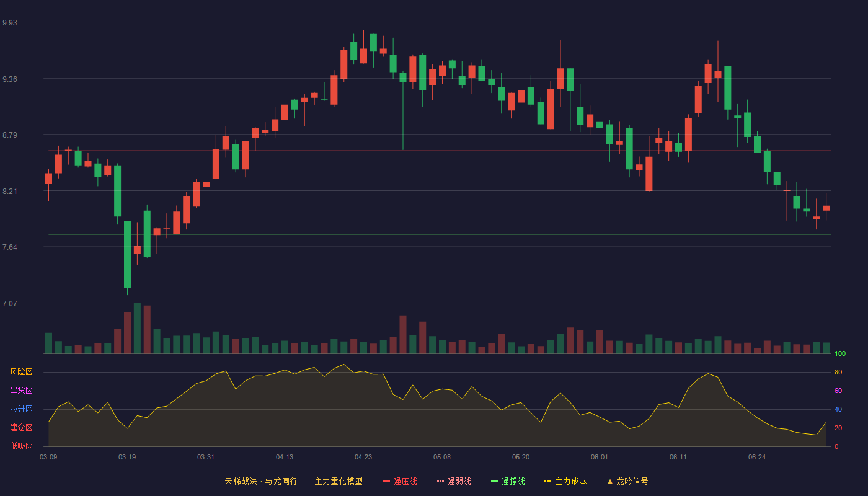This screenshot has width=868, height=496.
Task: Click the 03-31 date label
Action: [206, 457]
